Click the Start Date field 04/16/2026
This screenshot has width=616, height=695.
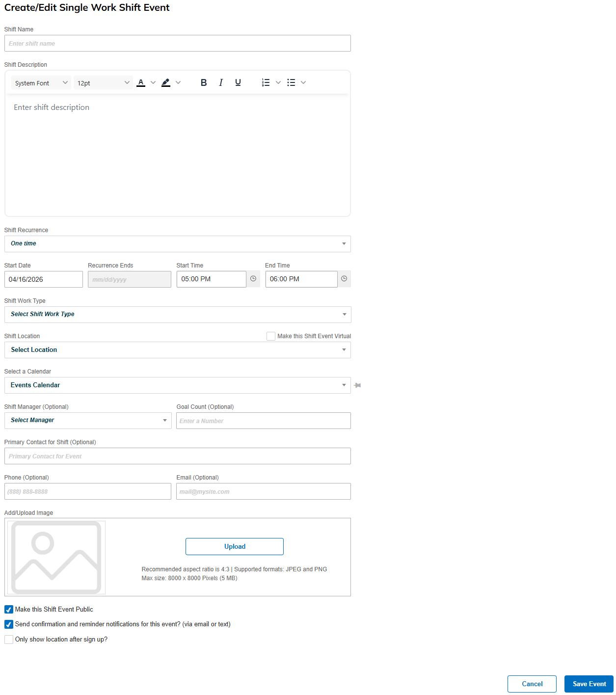(44, 279)
